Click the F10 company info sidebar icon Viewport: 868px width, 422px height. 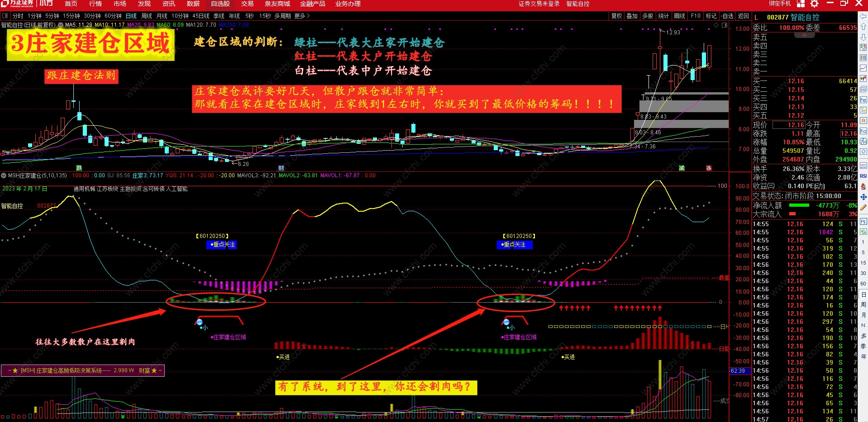(863, 100)
